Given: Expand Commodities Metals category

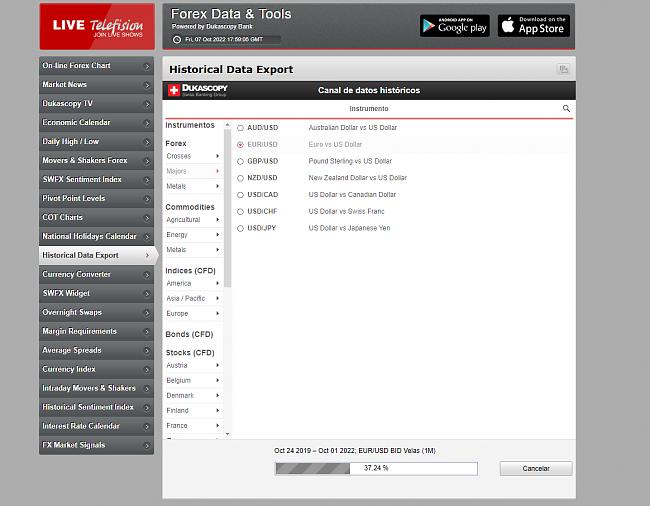Looking at the screenshot, I should tap(193, 250).
